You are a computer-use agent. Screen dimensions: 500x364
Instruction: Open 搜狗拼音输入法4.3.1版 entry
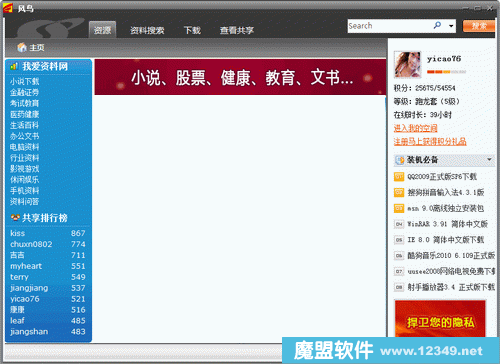[x=446, y=192]
